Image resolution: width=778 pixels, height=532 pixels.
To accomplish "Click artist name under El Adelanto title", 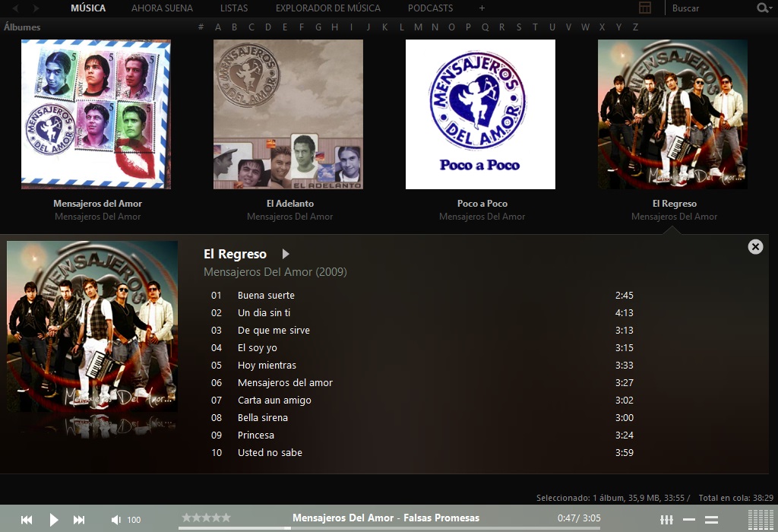I will click(289, 217).
